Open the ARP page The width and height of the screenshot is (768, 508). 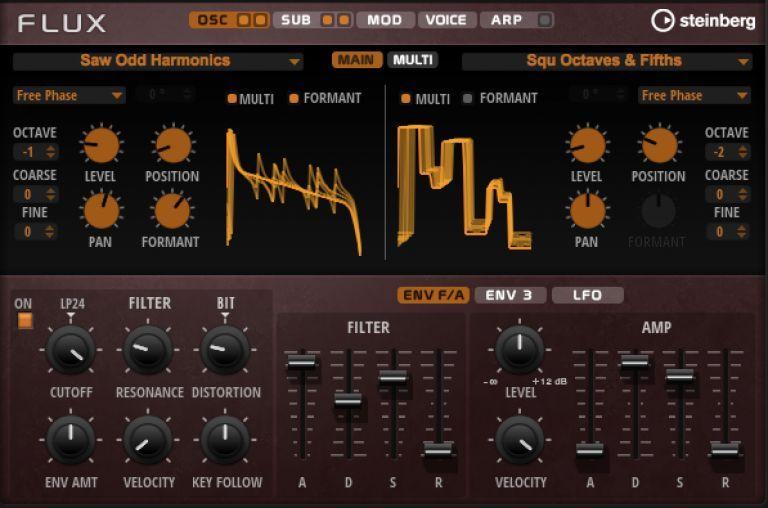pos(506,20)
